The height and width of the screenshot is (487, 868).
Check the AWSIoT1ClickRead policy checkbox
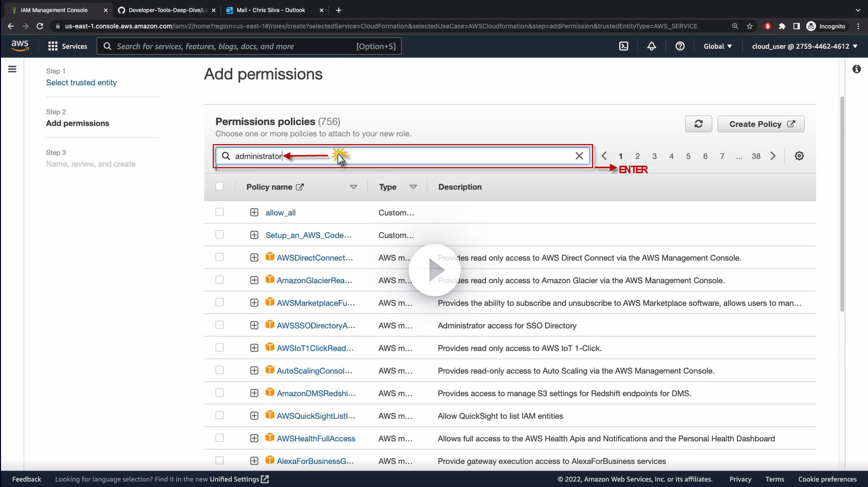(219, 348)
